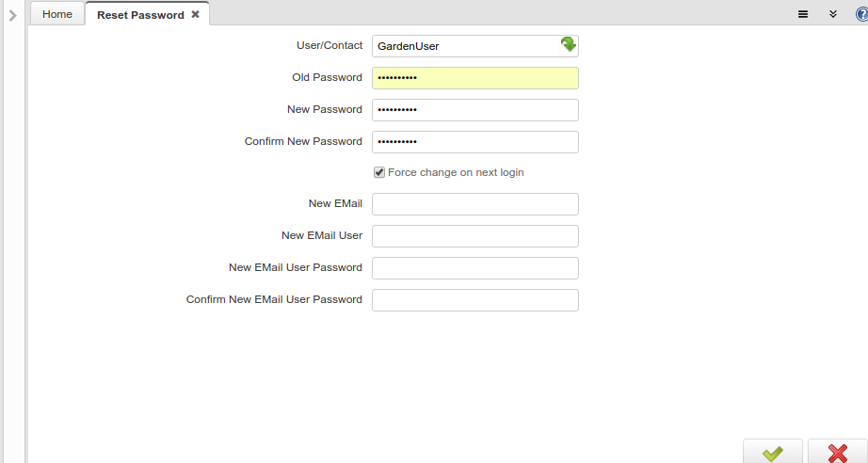Open the help question mark icon

[861, 14]
